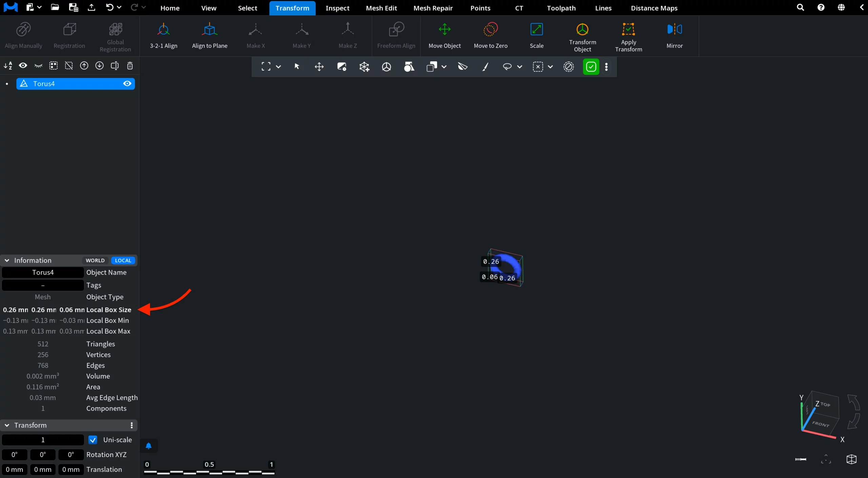The height and width of the screenshot is (478, 868).
Task: Click the Align to Plane icon
Action: (209, 29)
